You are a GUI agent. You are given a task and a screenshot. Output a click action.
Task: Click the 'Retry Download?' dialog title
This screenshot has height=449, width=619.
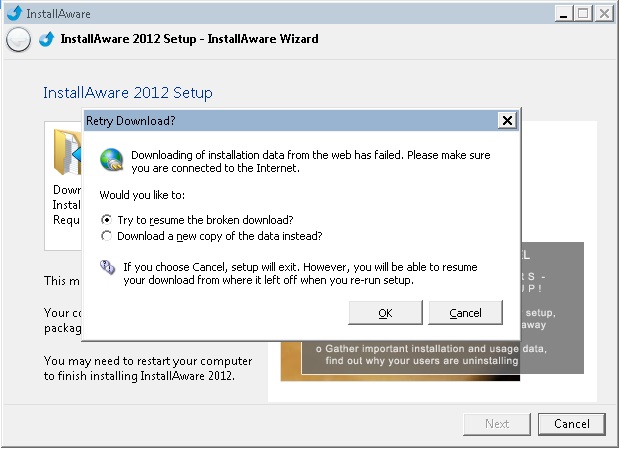tap(131, 121)
